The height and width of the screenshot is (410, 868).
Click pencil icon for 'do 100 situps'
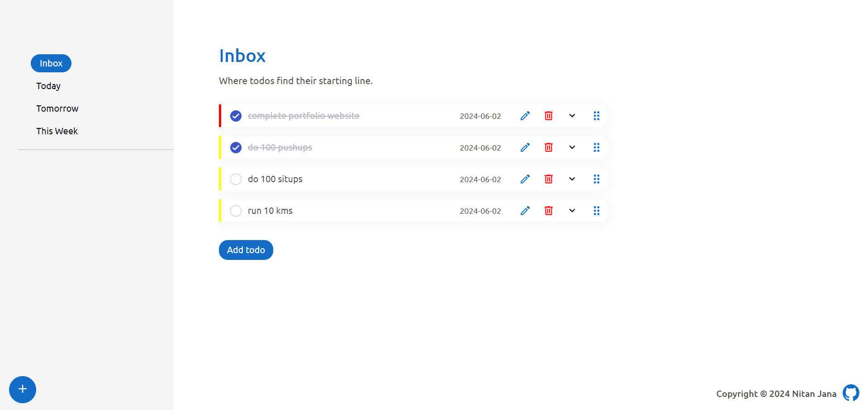point(525,179)
